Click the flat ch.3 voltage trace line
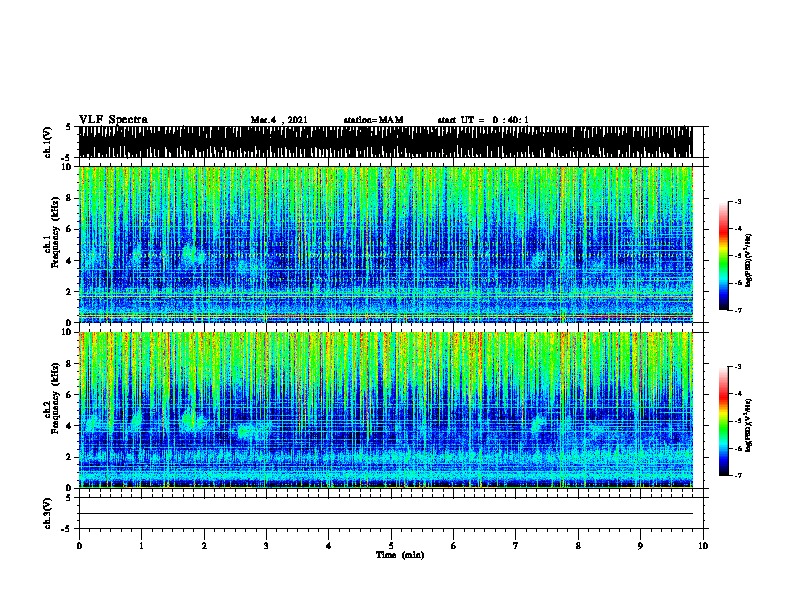The width and height of the screenshot is (792, 612). [x=386, y=514]
